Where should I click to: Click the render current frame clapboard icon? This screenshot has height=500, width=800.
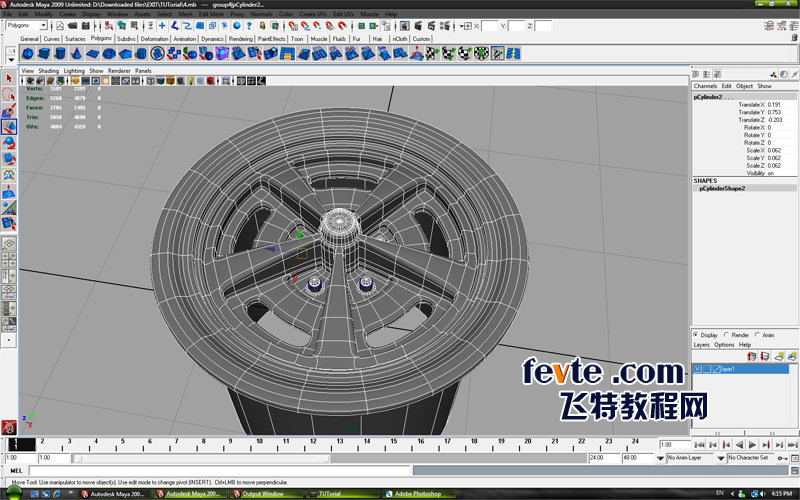click(x=418, y=26)
